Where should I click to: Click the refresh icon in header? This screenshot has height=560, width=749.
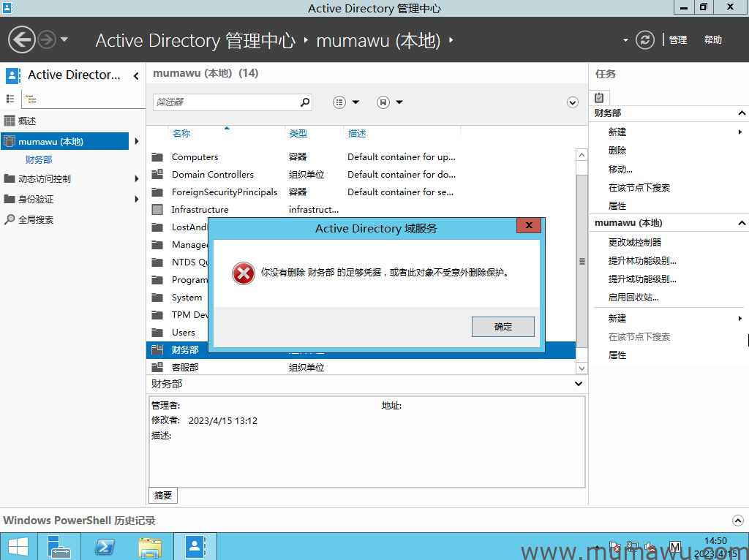point(645,40)
